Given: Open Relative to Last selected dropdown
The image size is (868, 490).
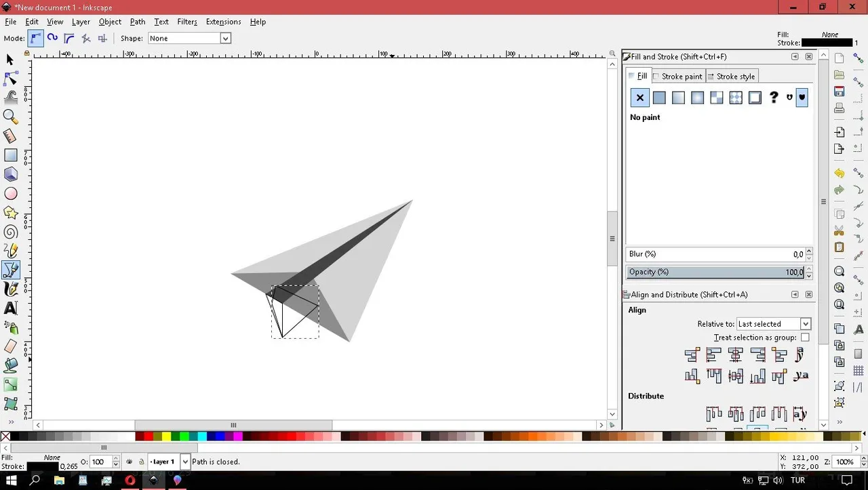Looking at the screenshot, I should point(773,324).
